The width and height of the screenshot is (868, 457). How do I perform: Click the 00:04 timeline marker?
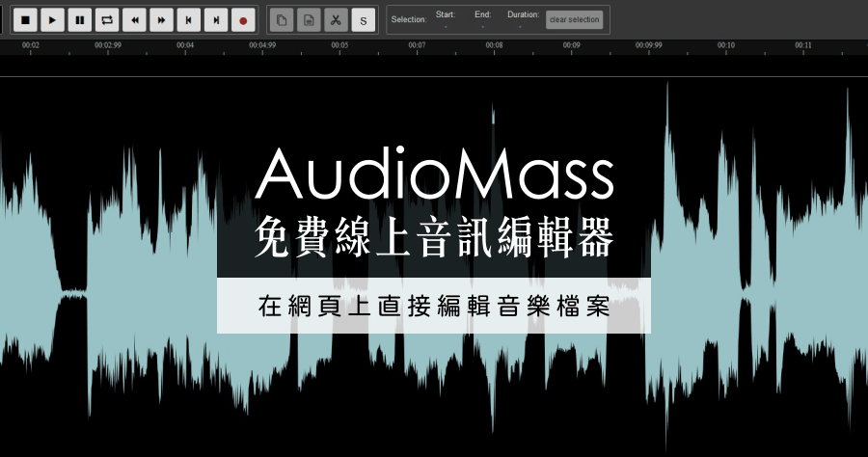[x=185, y=45]
